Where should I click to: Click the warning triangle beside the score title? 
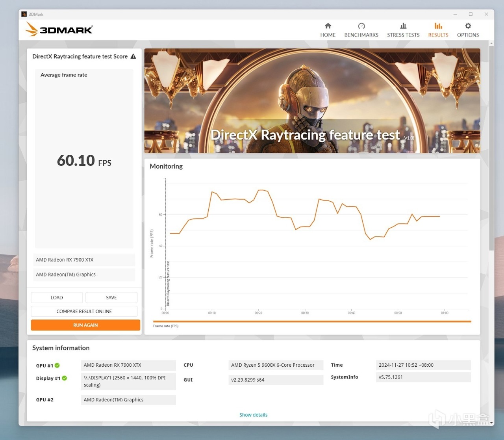133,56
